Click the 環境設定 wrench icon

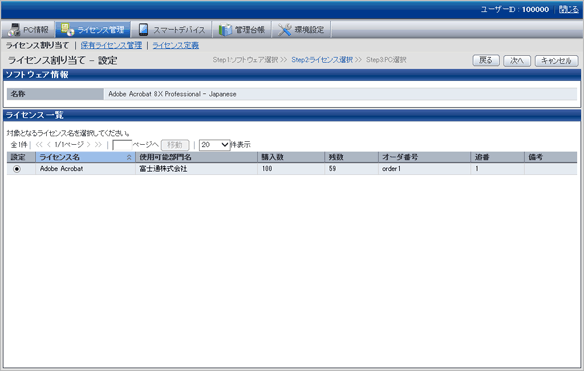tap(285, 30)
